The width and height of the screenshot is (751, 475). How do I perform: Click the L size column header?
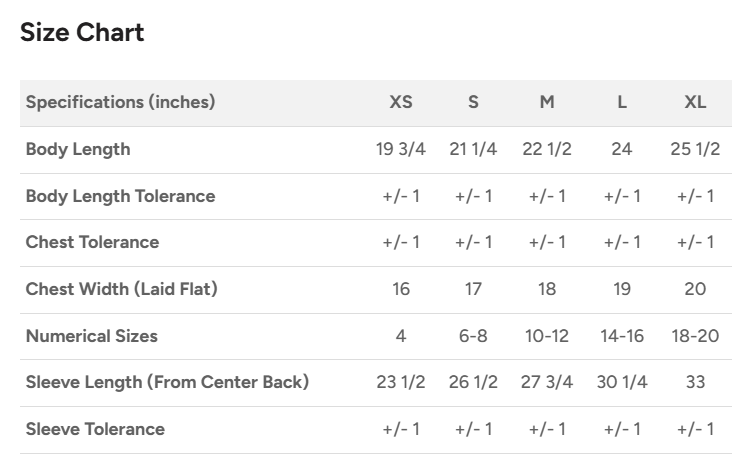click(x=622, y=102)
